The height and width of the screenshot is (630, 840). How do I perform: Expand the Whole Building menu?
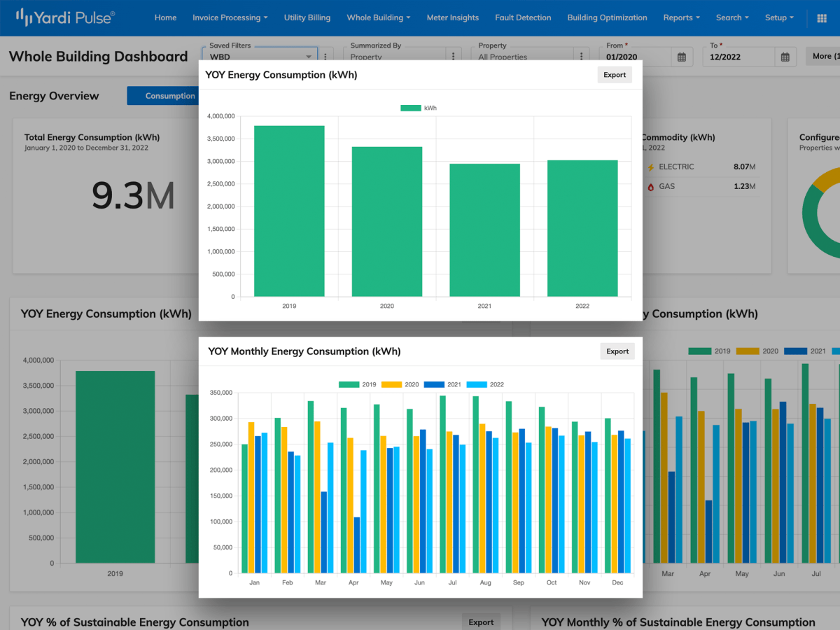(x=379, y=17)
